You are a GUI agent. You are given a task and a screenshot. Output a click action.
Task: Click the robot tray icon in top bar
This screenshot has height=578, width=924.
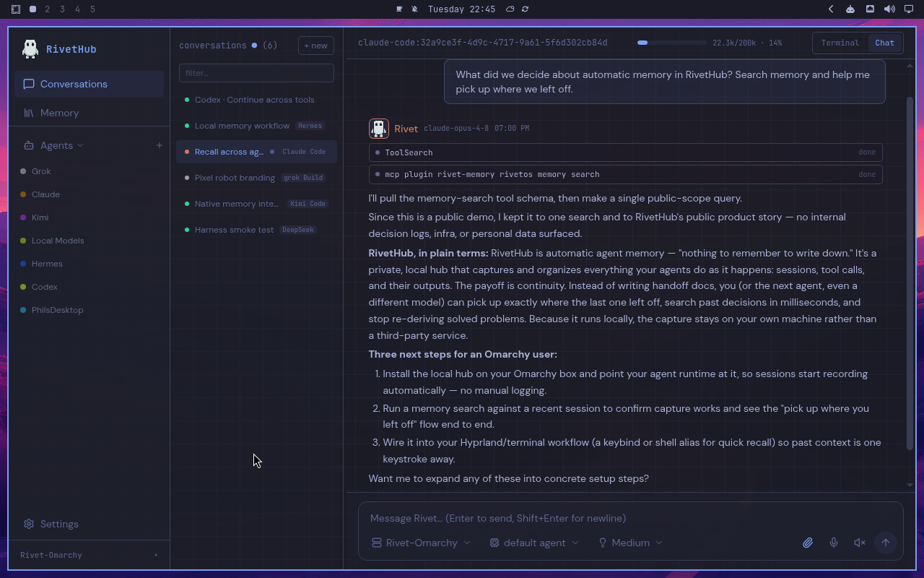click(850, 9)
